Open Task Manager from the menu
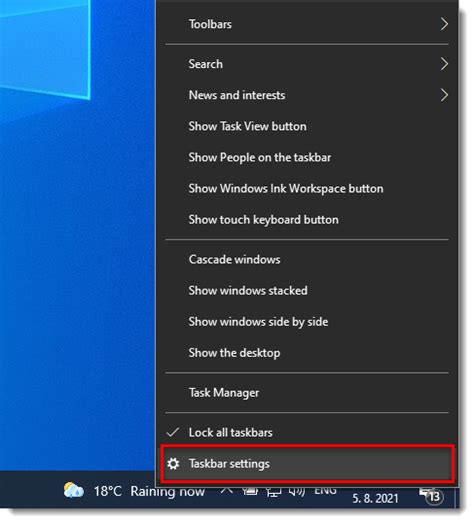The height and width of the screenshot is (523, 474). coord(307,393)
